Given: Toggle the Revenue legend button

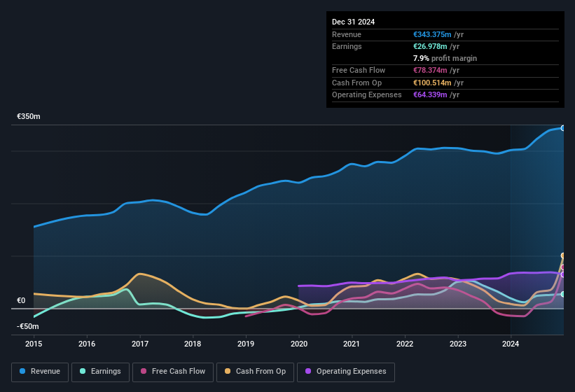Looking at the screenshot, I should pos(40,372).
